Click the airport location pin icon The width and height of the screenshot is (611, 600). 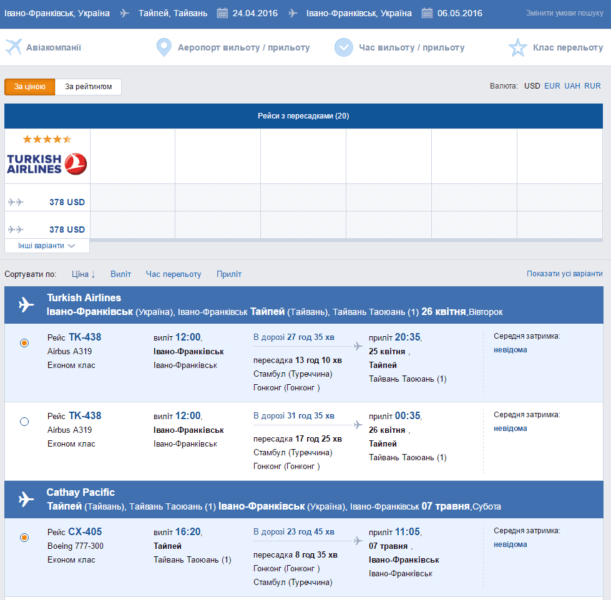164,47
